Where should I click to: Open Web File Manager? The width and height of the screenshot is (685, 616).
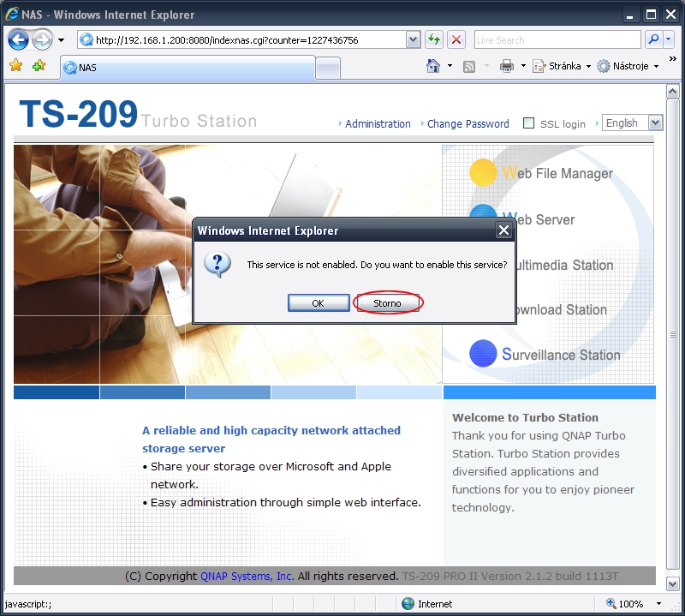(x=557, y=174)
